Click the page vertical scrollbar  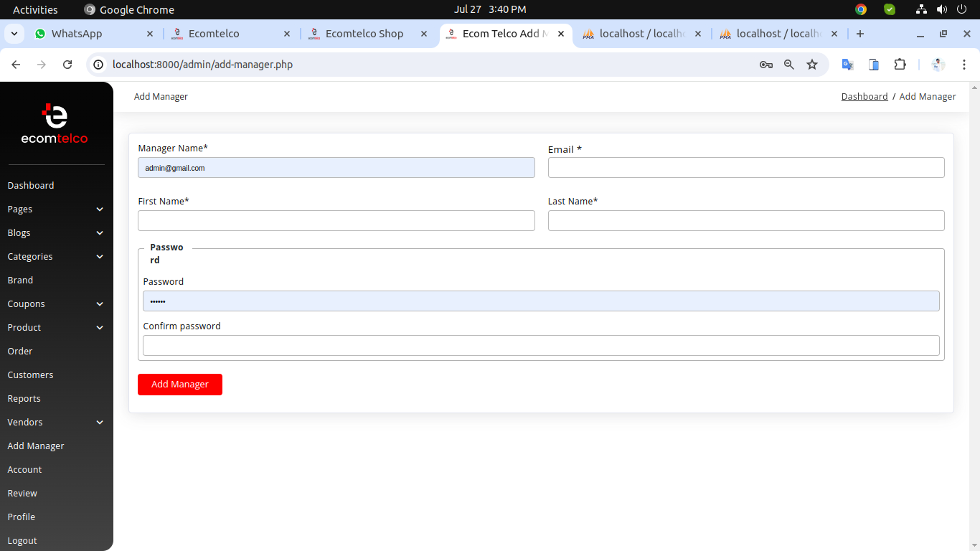click(x=974, y=316)
